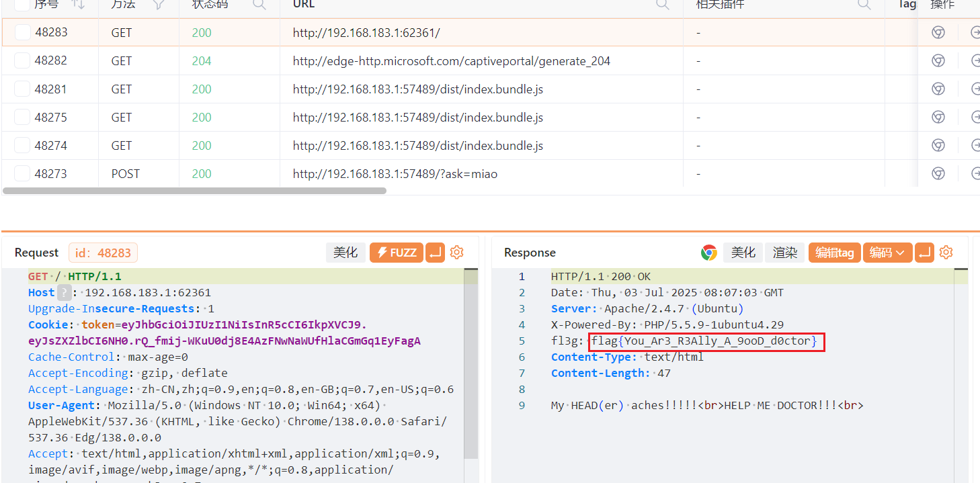Open the Response panel settings gear
980x483 pixels.
946,253
